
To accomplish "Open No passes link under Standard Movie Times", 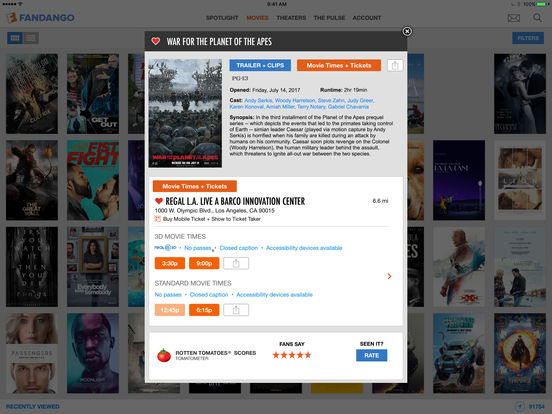I will point(168,295).
